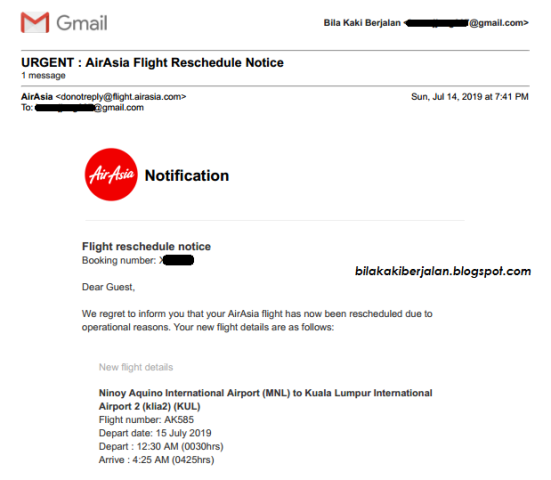Open the bilakakiberjalan.blogspot.com watermark link
Screen dimensions: 551x480
[x=443, y=271]
